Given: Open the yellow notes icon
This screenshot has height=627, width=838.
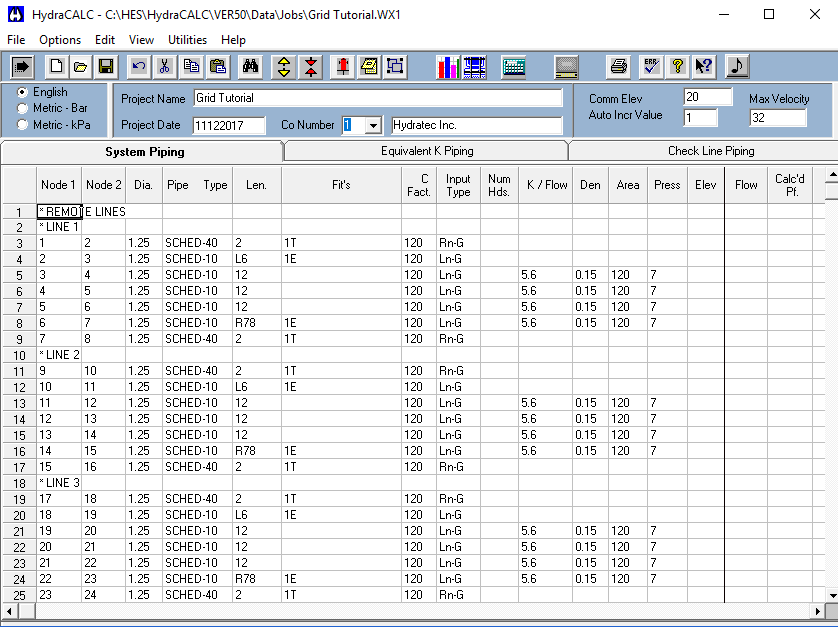Looking at the screenshot, I should pos(369,66).
